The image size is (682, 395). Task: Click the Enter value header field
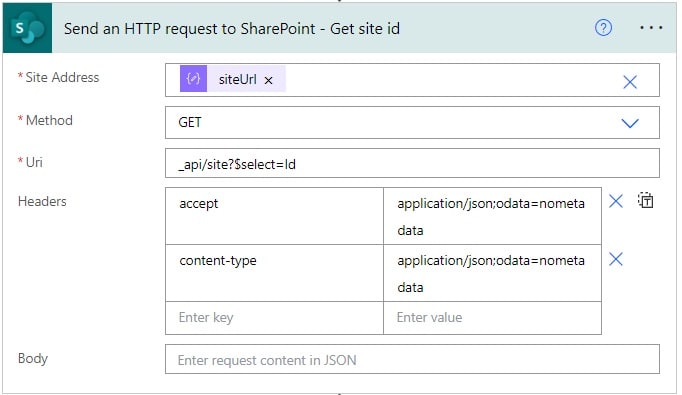pos(492,318)
